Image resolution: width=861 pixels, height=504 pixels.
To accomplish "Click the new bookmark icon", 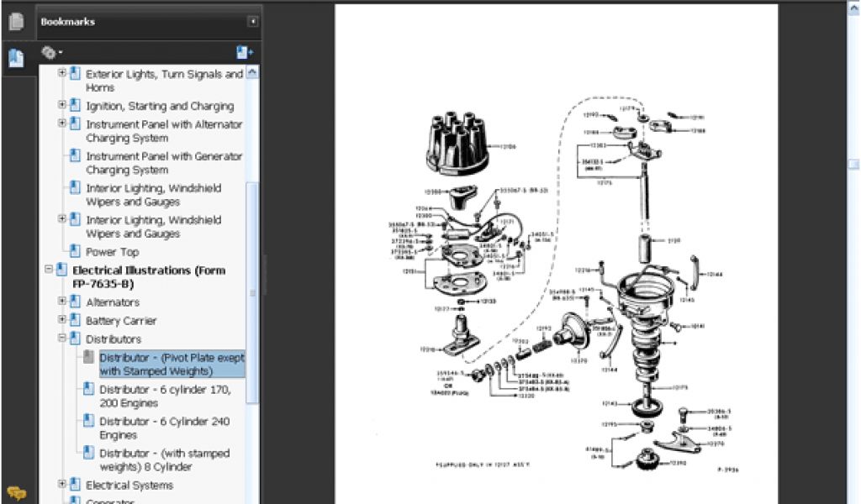I will (245, 53).
